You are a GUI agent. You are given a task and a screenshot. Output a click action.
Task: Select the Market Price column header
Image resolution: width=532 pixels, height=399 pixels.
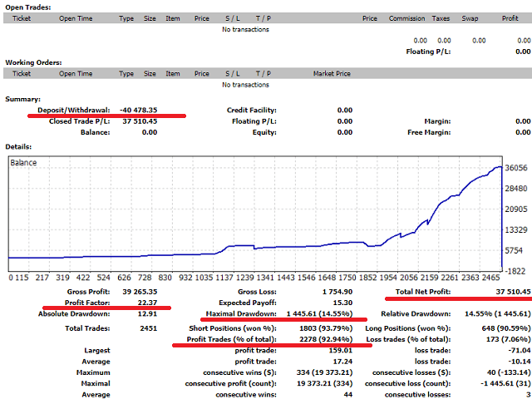click(x=335, y=73)
